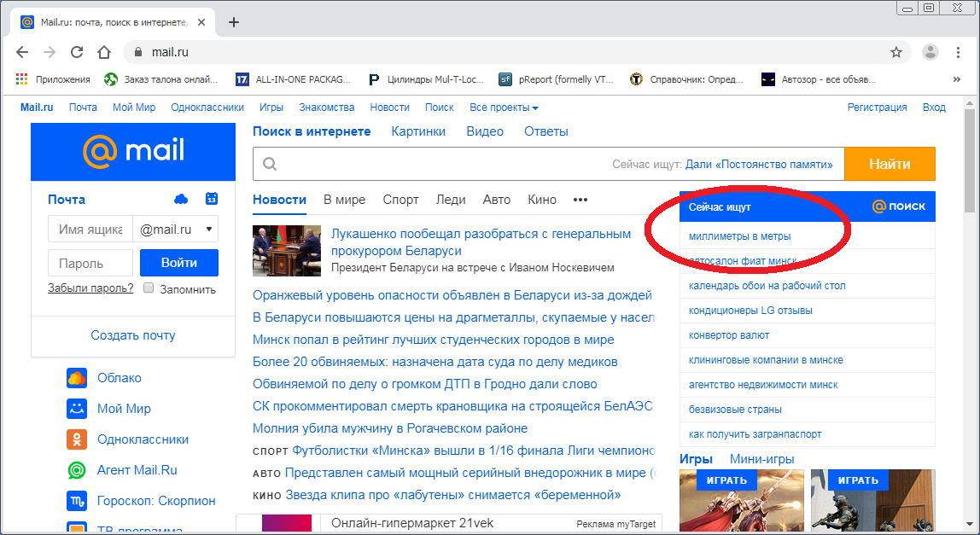Image resolution: width=980 pixels, height=535 pixels.
Task: Click the Облако sidebar icon
Action: (77, 378)
